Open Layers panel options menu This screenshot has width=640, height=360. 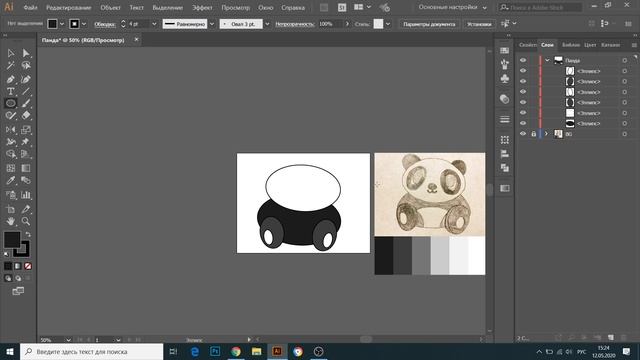point(634,45)
